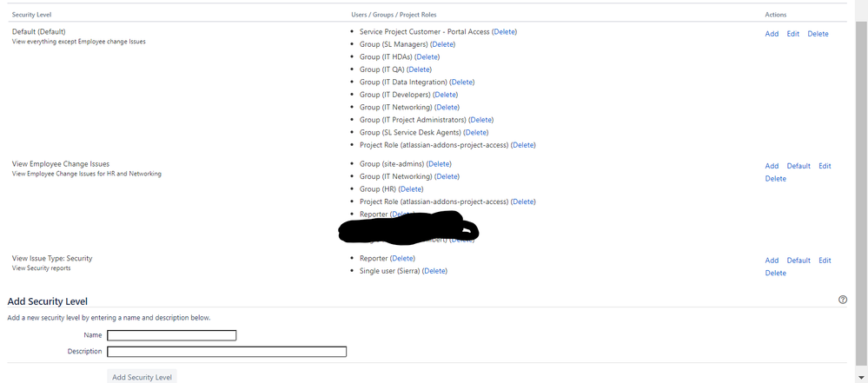Image resolution: width=868 pixels, height=383 pixels.
Task: Delete Single user (Sierra) entry
Action: 434,271
